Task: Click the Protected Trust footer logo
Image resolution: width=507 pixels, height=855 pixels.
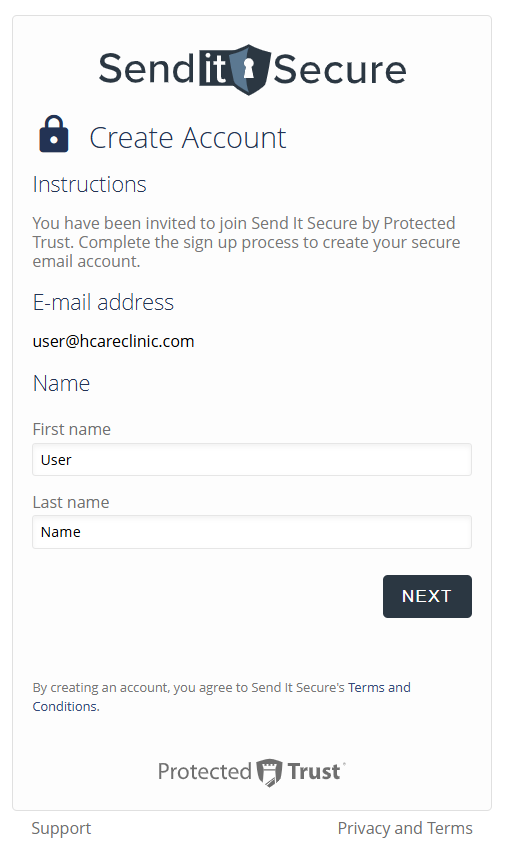Action: pyautogui.click(x=251, y=772)
